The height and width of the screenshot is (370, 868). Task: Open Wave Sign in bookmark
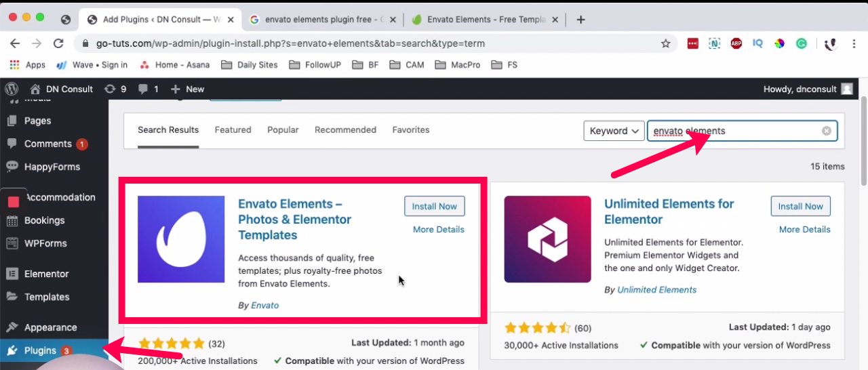[x=92, y=65]
